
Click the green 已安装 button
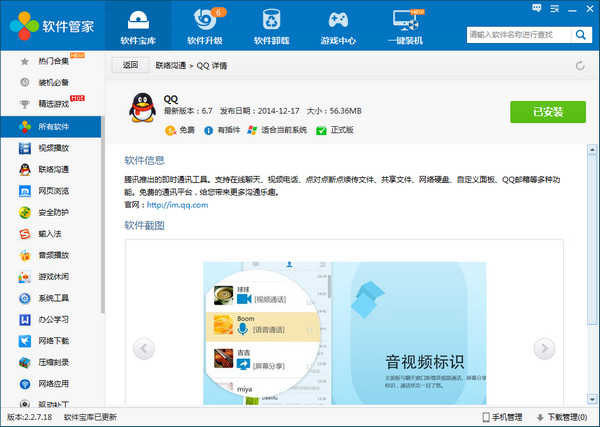(x=547, y=111)
